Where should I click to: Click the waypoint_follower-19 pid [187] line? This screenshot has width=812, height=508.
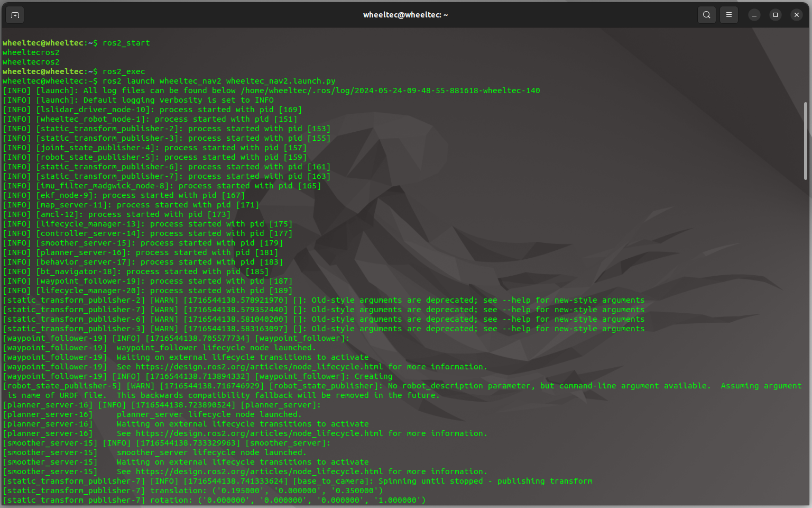(x=147, y=281)
